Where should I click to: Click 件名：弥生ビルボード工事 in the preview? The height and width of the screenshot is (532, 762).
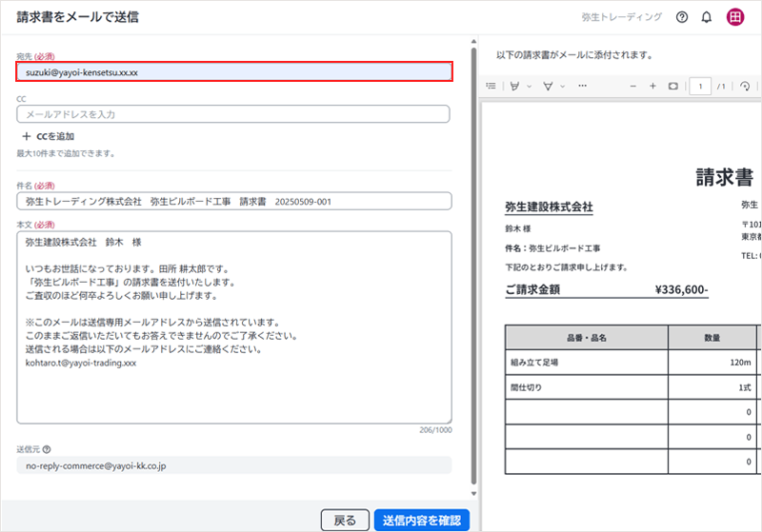(552, 248)
